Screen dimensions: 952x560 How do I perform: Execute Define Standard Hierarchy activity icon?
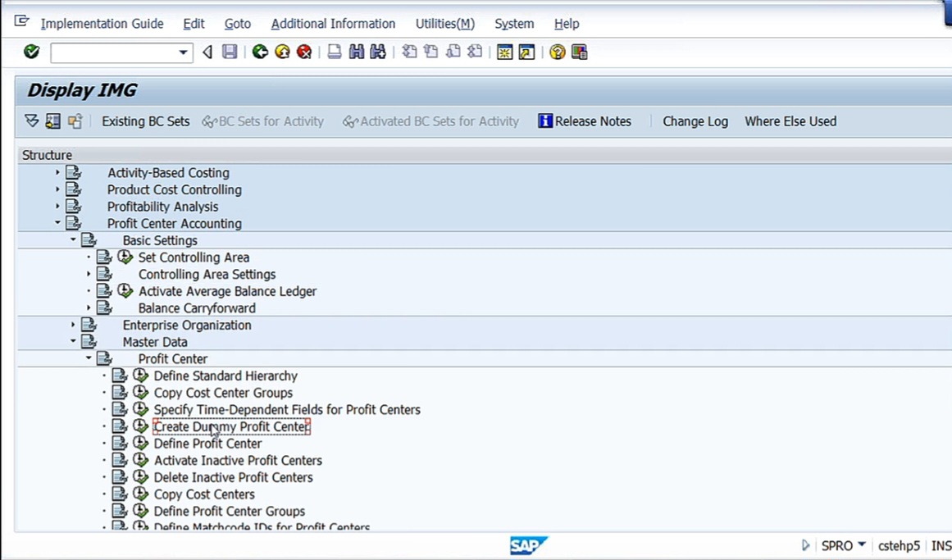click(140, 376)
